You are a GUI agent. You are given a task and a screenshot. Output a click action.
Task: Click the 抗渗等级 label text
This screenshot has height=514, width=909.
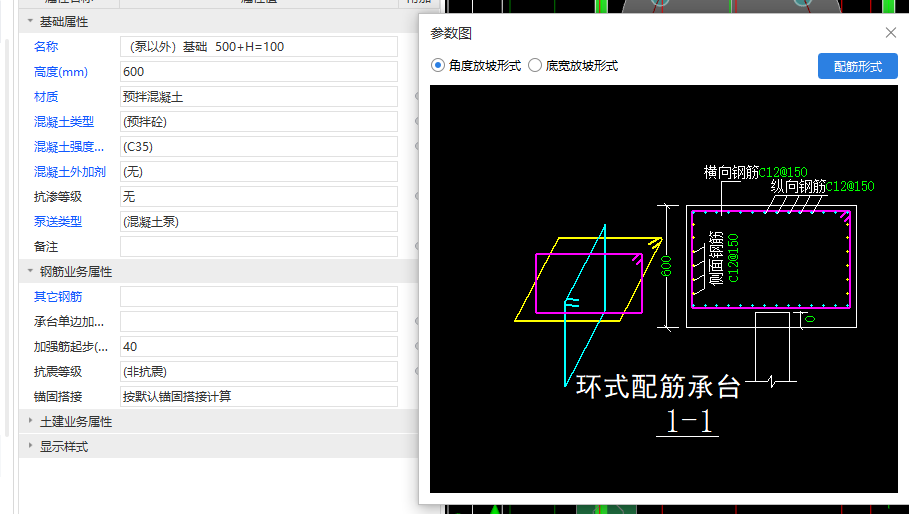(x=58, y=196)
